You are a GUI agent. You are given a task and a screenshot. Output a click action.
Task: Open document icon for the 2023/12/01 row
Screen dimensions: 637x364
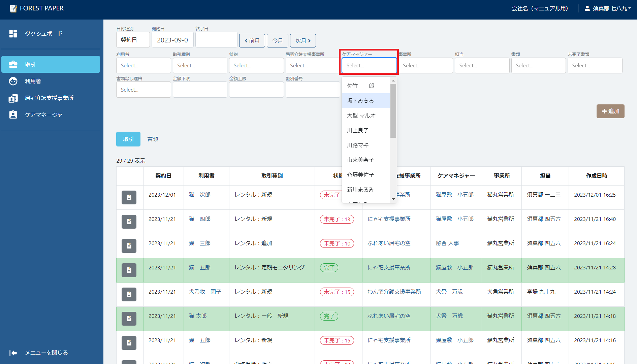[x=129, y=198]
